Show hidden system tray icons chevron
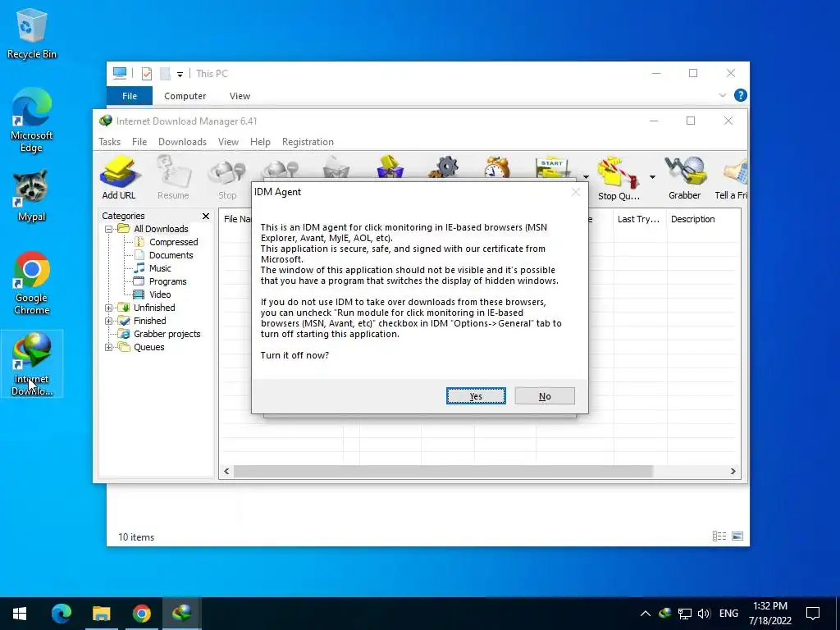The image size is (840, 630). point(645,614)
